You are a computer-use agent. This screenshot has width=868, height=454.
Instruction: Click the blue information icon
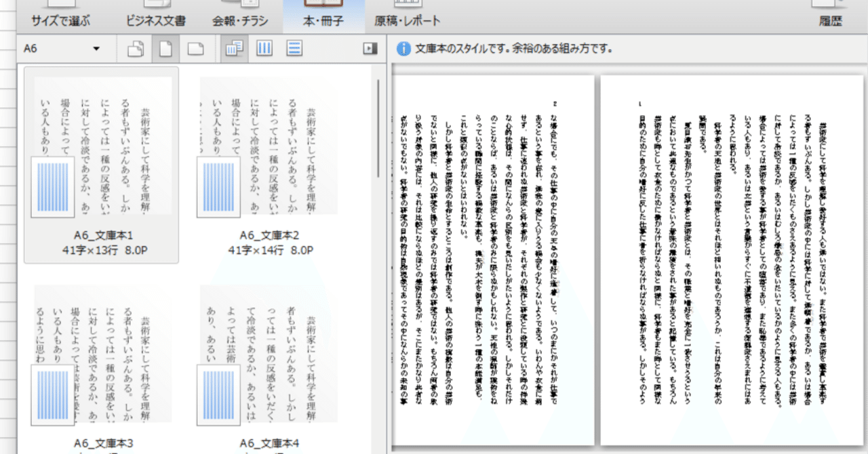pyautogui.click(x=404, y=49)
